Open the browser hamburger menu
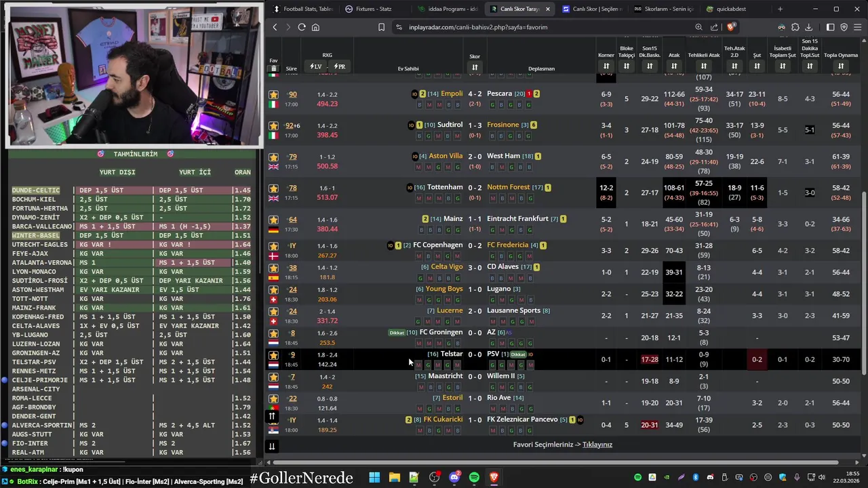 click(858, 27)
